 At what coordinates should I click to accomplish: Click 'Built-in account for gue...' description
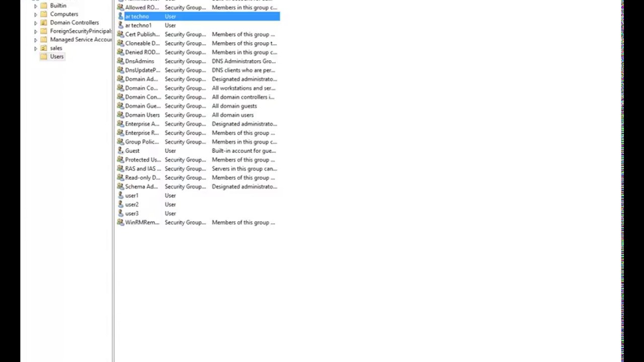244,151
